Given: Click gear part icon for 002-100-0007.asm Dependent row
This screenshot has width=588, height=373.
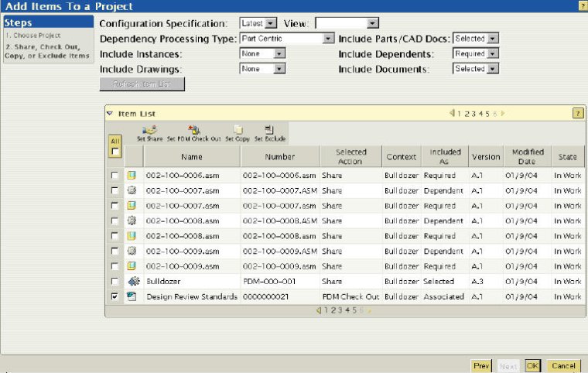Looking at the screenshot, I should click(132, 190).
